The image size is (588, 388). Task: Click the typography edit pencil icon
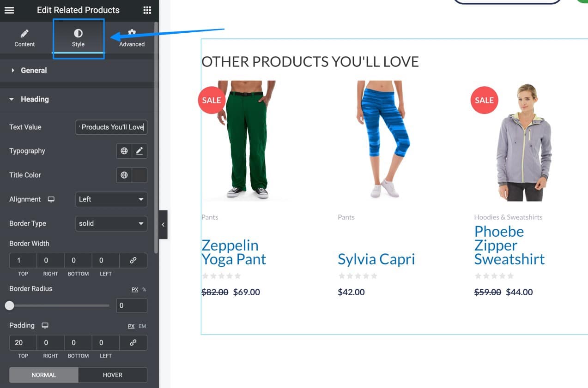139,151
